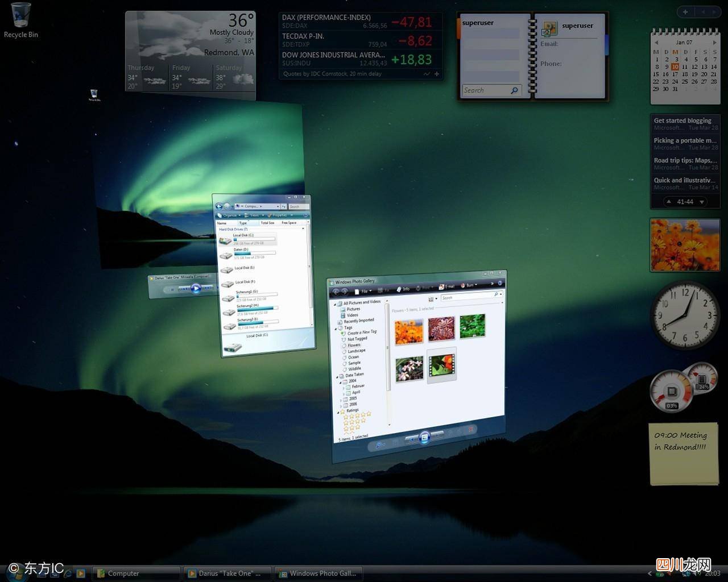Go to next month in Calendar gadget
Screen dimensions: 728x582
(714, 42)
